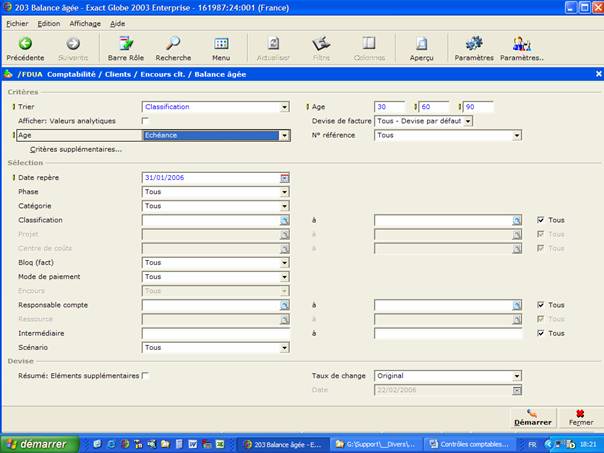Screen dimensions: 604x453
Task: Click the Recherche magnifier icon
Action: (173, 44)
